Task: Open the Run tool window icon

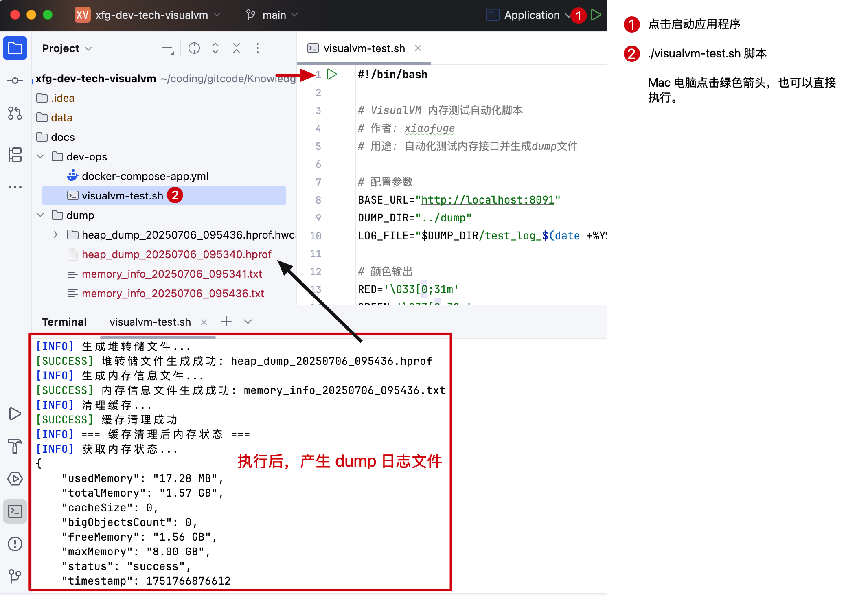Action: (15, 414)
